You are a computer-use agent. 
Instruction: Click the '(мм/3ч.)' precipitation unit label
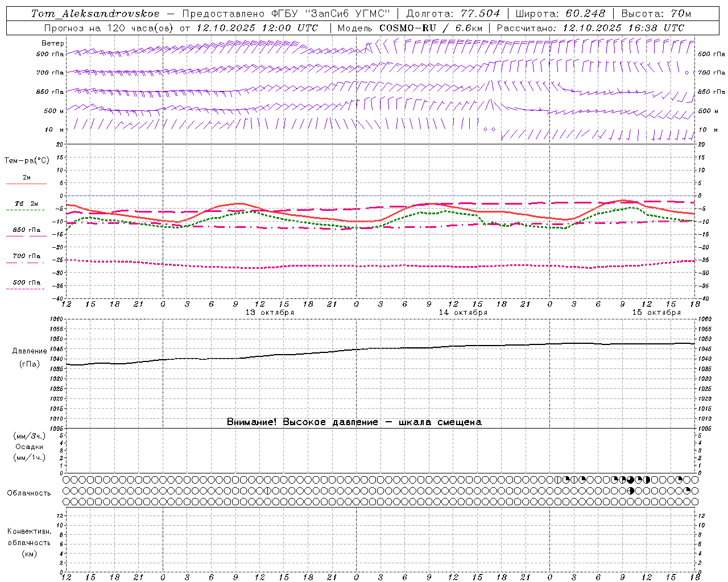tap(30, 436)
